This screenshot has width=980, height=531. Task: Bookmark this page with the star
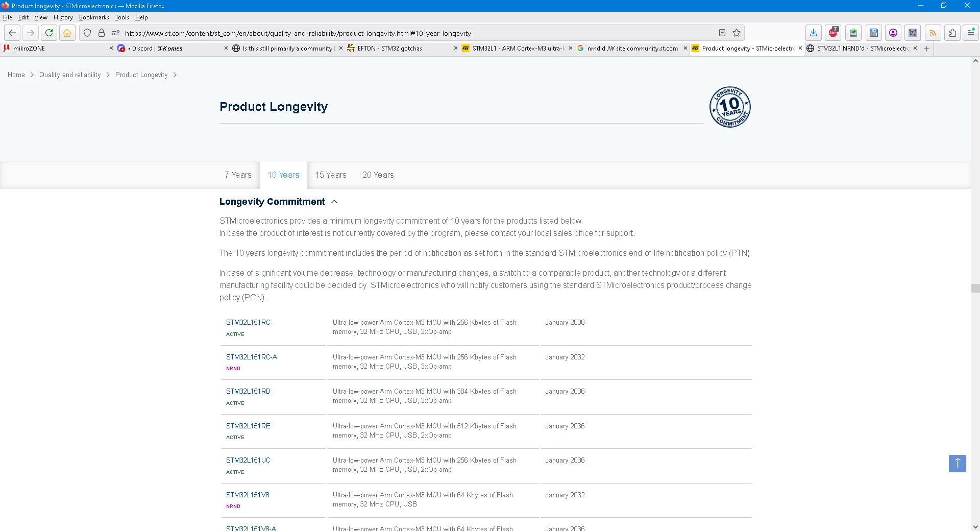pyautogui.click(x=737, y=33)
